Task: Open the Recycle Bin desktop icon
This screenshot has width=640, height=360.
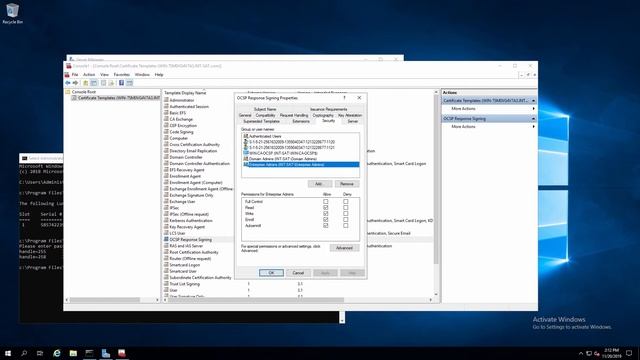Action: point(12,13)
